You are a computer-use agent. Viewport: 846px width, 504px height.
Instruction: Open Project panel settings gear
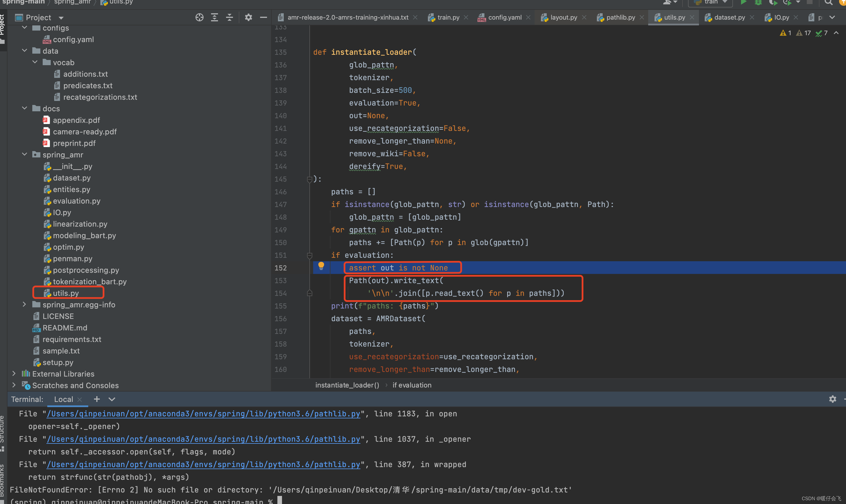point(248,17)
